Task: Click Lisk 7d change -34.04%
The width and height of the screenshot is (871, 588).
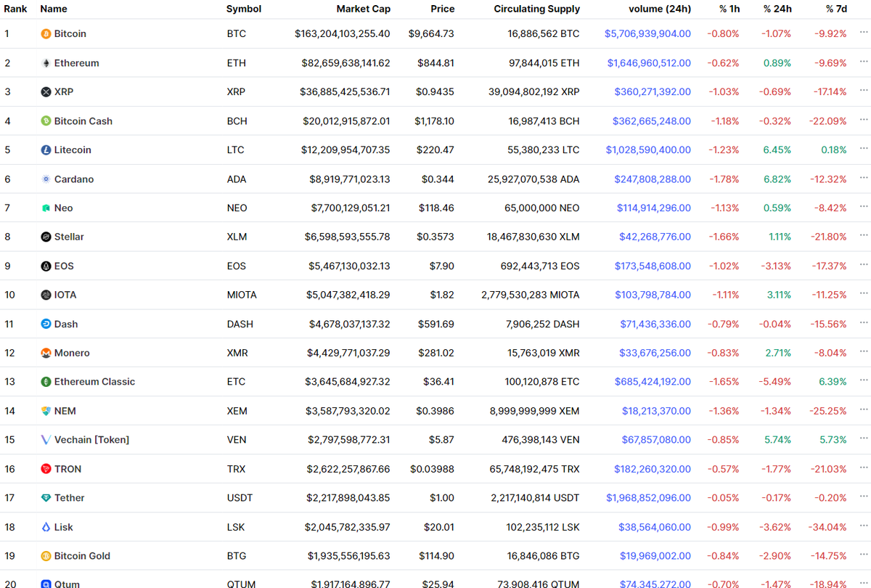Action: [829, 527]
